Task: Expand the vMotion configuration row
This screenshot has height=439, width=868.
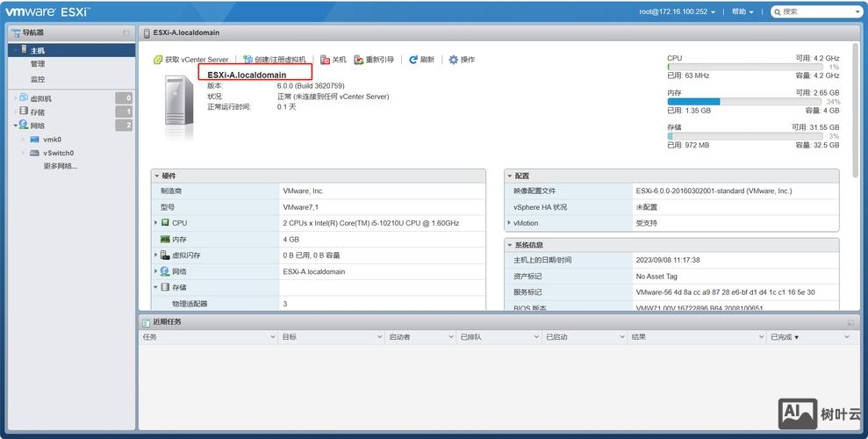Action: (x=510, y=223)
